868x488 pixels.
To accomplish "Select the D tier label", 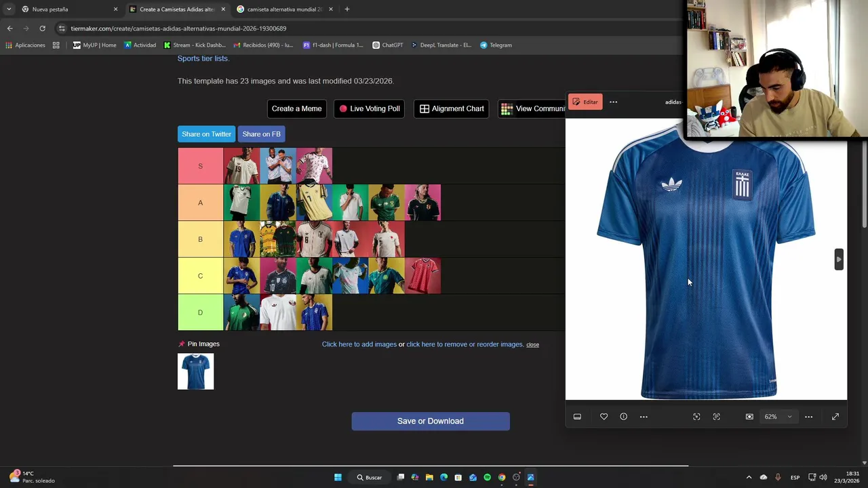I will pyautogui.click(x=200, y=312).
